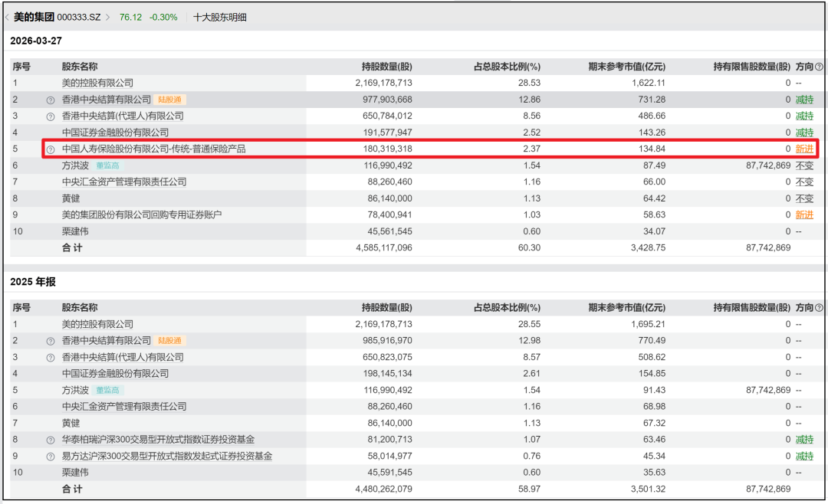Click 减持 link in 中国证券金融 row, 2026-03-27
Viewport: 828px width, 504px height.
[804, 133]
